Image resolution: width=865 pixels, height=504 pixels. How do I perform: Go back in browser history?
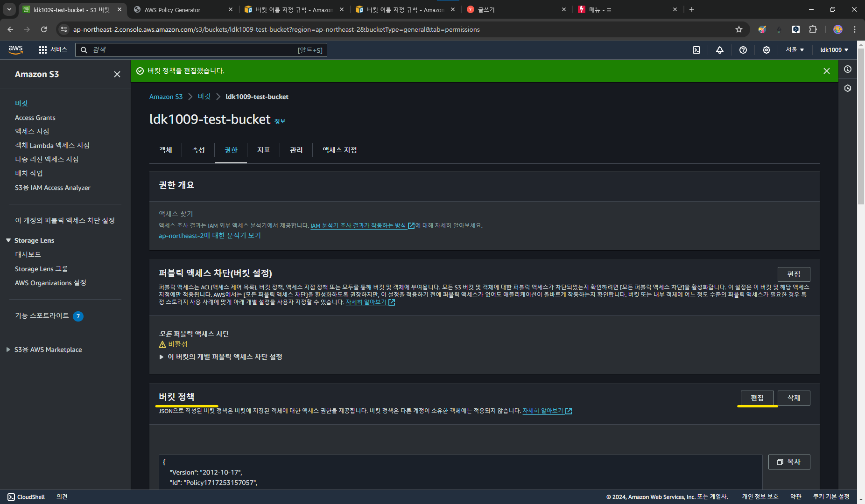10,29
